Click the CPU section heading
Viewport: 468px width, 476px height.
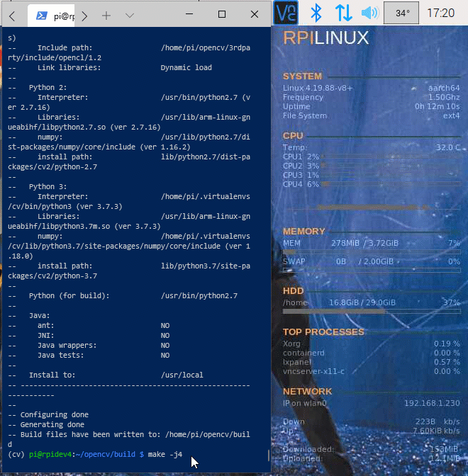click(x=293, y=136)
